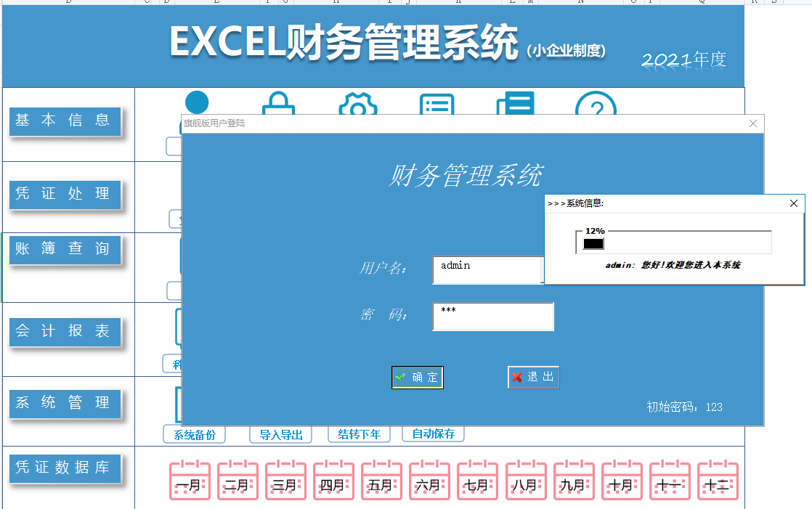The width and height of the screenshot is (812, 509).
Task: Select 凭证数据库 in the sidebar
Action: [x=65, y=470]
